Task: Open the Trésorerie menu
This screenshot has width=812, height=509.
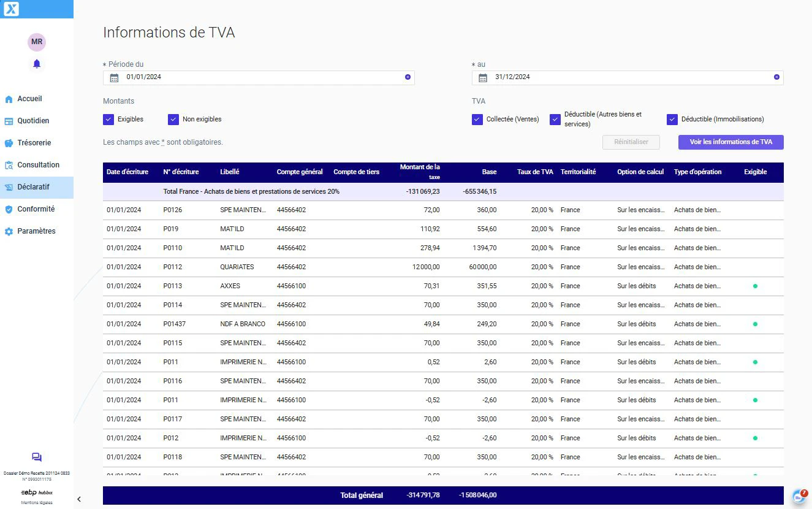Action: (34, 143)
